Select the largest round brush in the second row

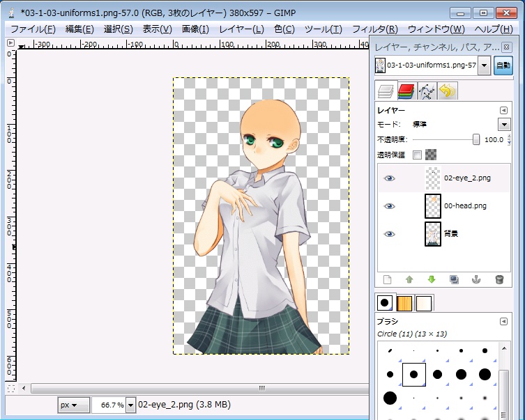[x=485, y=375]
